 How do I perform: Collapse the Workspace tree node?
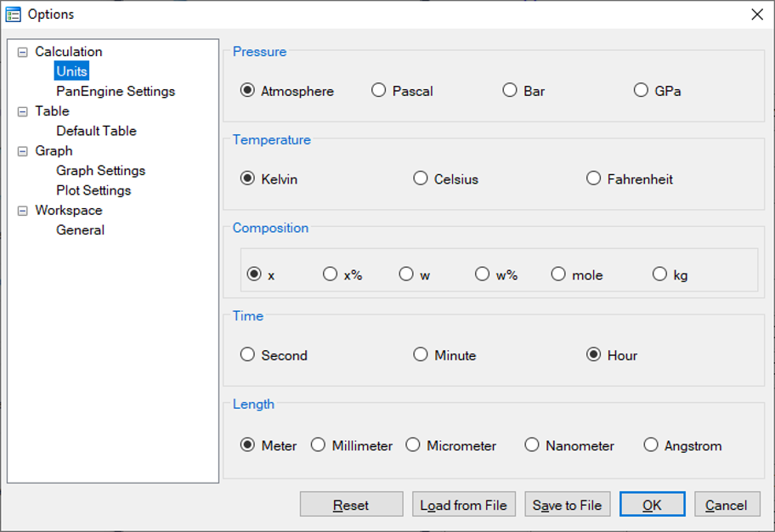(23, 211)
